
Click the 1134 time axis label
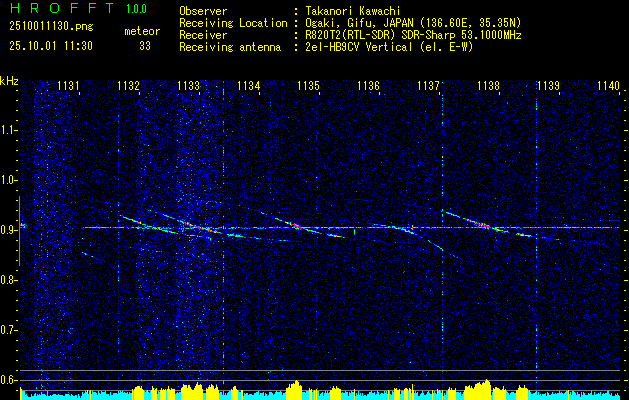click(x=248, y=85)
